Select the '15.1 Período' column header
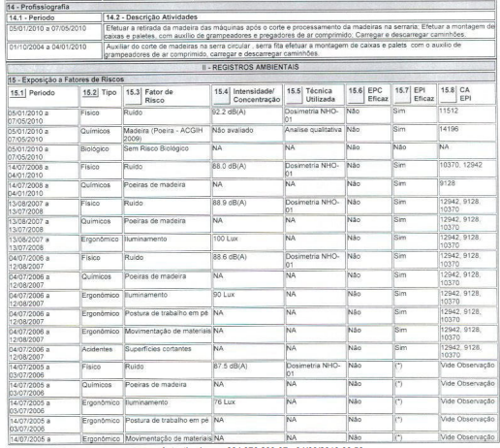 44,96
